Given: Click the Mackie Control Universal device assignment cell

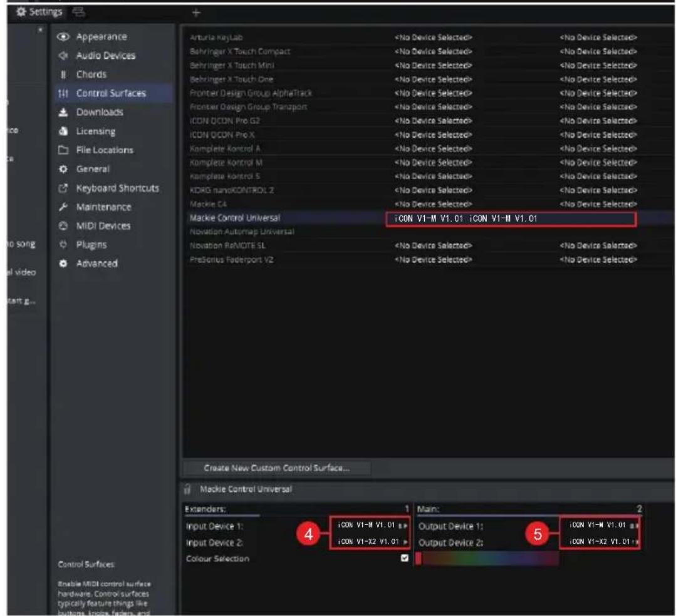Looking at the screenshot, I should coord(511,219).
